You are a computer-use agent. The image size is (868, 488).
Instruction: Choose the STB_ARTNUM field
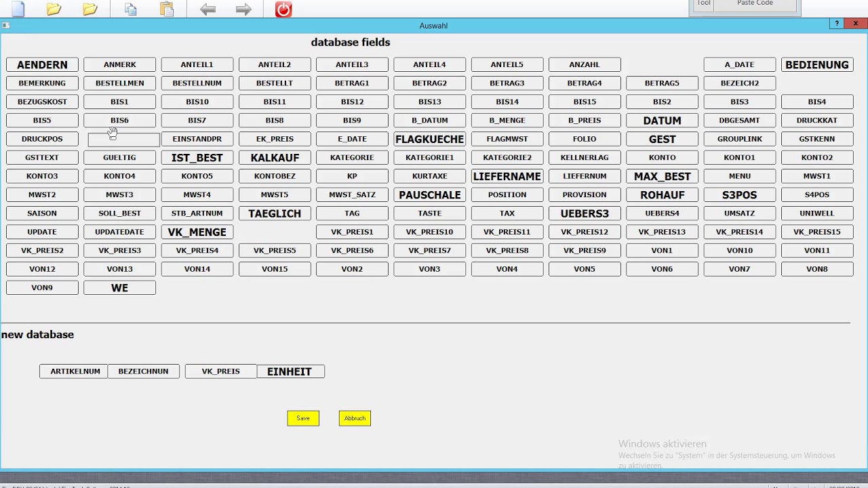pyautogui.click(x=197, y=213)
